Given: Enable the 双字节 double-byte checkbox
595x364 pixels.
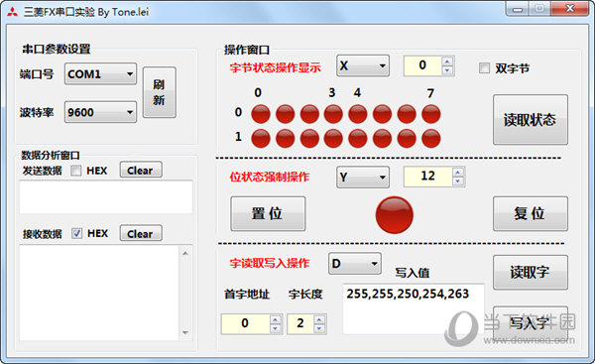Looking at the screenshot, I should (x=484, y=68).
